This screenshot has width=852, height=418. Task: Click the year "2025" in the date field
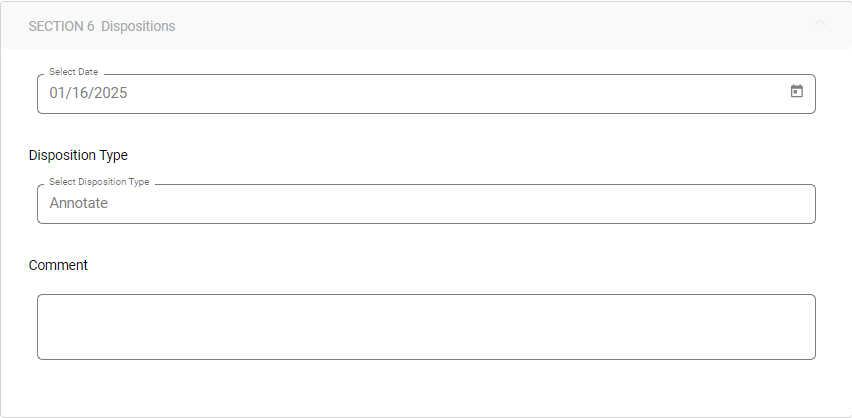109,93
